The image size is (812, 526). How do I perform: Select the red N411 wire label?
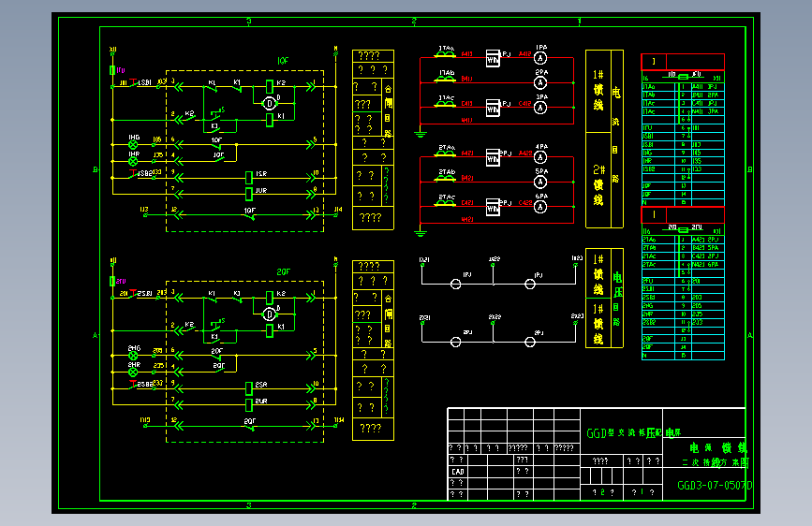(x=466, y=120)
